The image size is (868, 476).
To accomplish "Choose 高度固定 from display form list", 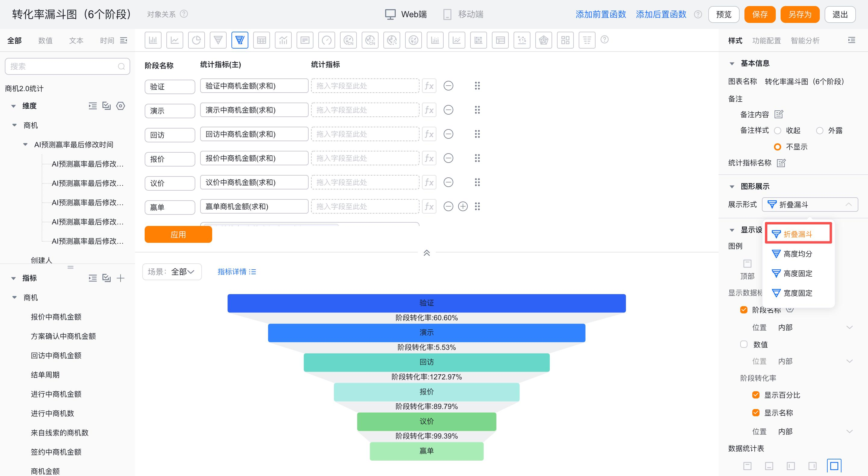I will pyautogui.click(x=798, y=273).
